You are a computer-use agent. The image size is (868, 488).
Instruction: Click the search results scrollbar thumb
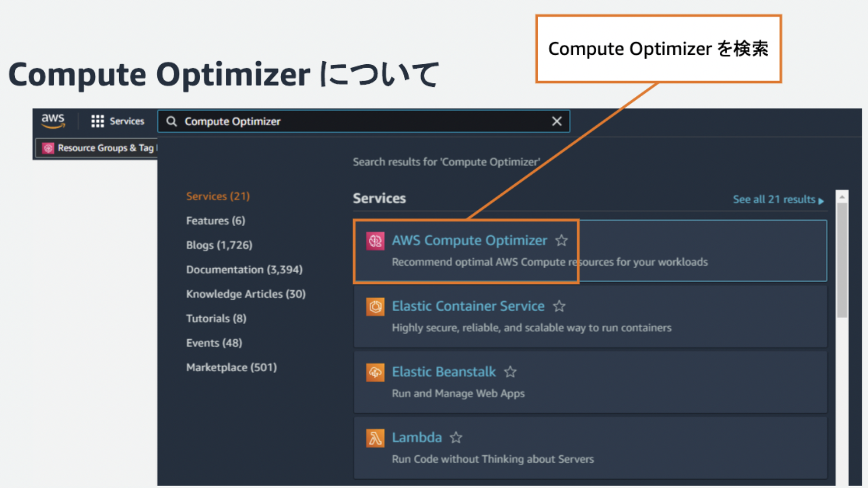tap(842, 260)
